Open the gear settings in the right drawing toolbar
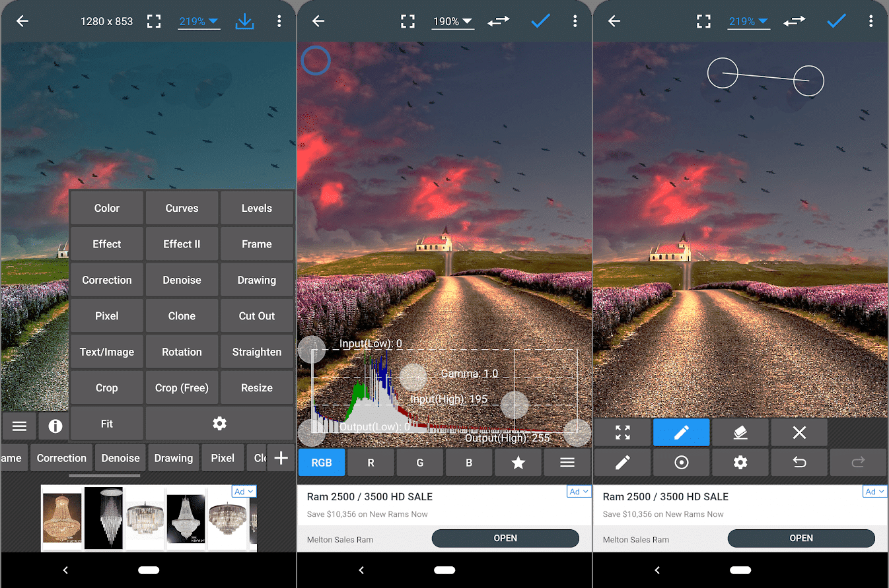 click(x=740, y=463)
